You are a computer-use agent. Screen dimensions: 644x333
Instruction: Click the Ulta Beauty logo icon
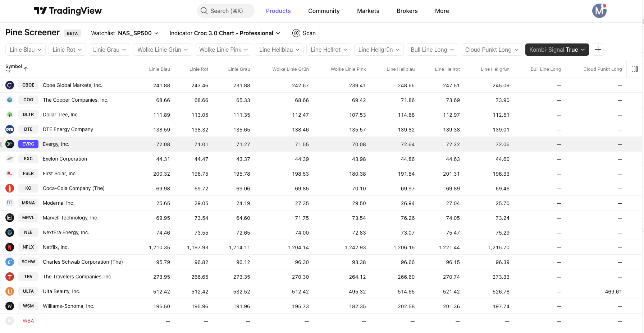(x=10, y=291)
